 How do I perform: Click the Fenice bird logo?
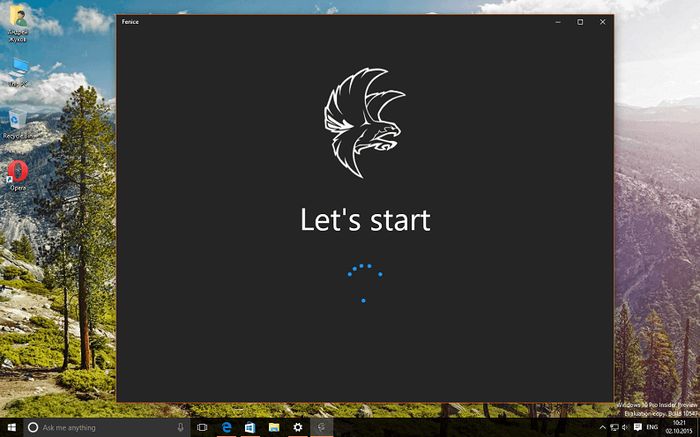click(x=364, y=115)
